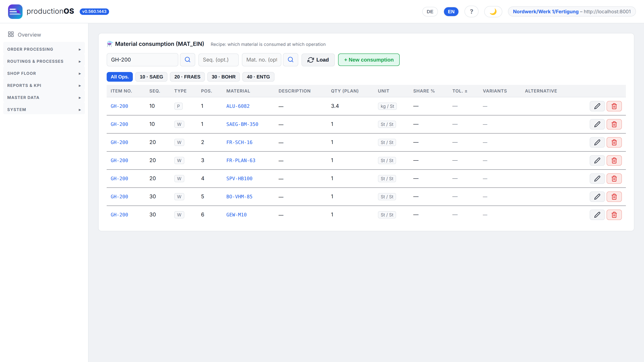Delete the GEW-M10 row

coord(614,215)
